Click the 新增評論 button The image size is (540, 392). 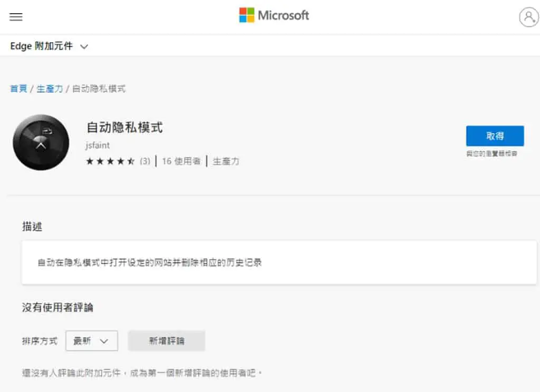pos(167,341)
